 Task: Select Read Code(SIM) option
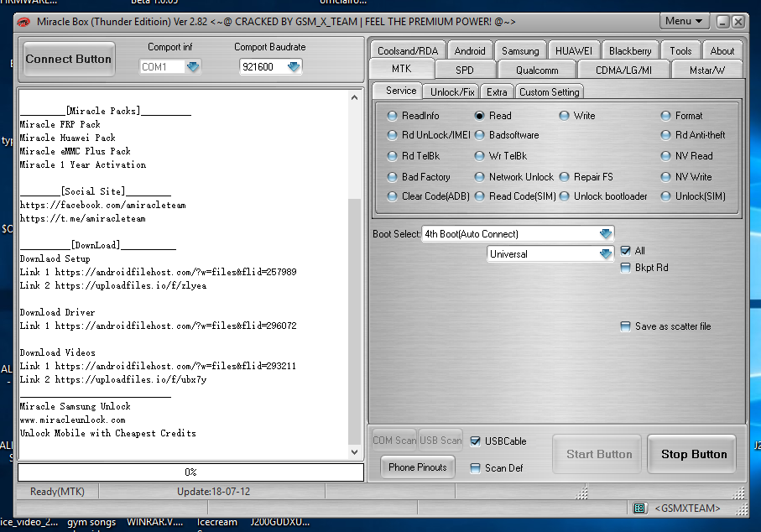pos(515,196)
